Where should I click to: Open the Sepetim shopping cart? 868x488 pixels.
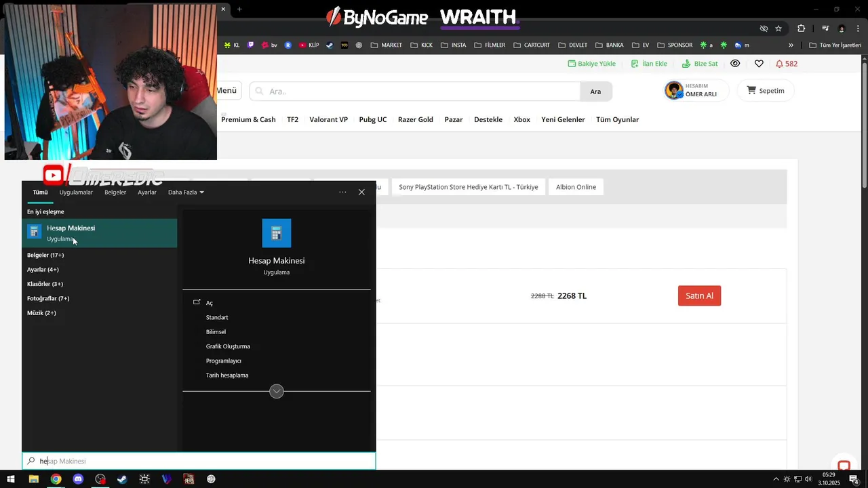[x=766, y=90]
